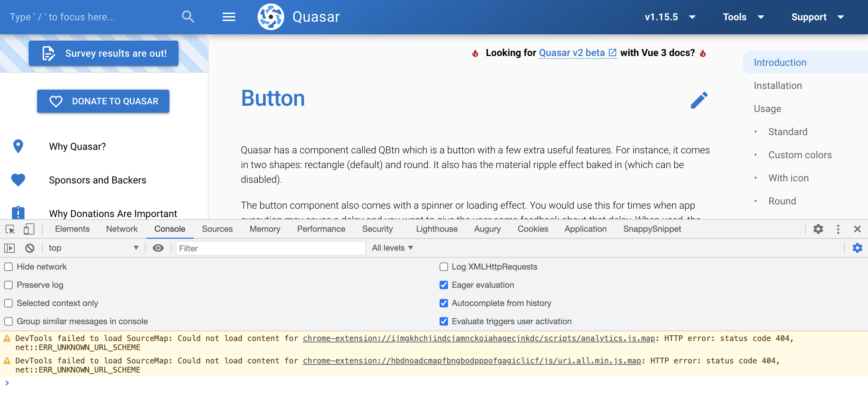Jump to Usage in table of contents
868x418 pixels.
click(x=767, y=109)
